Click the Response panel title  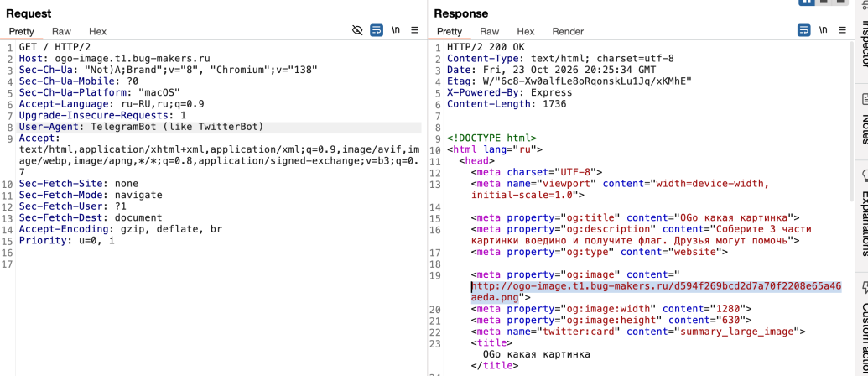pyautogui.click(x=461, y=13)
